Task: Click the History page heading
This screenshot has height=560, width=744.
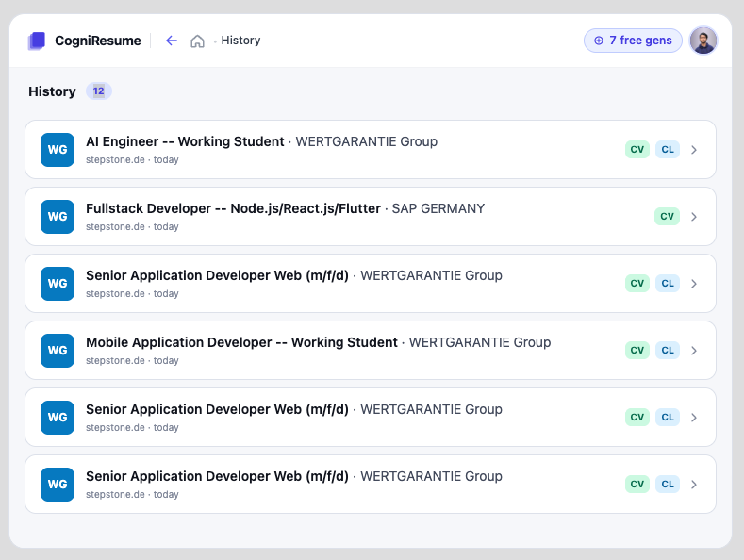Action: (x=52, y=91)
